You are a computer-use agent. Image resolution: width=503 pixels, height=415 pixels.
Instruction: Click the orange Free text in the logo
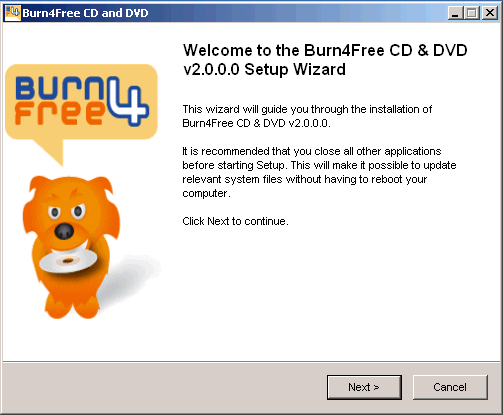(59, 113)
